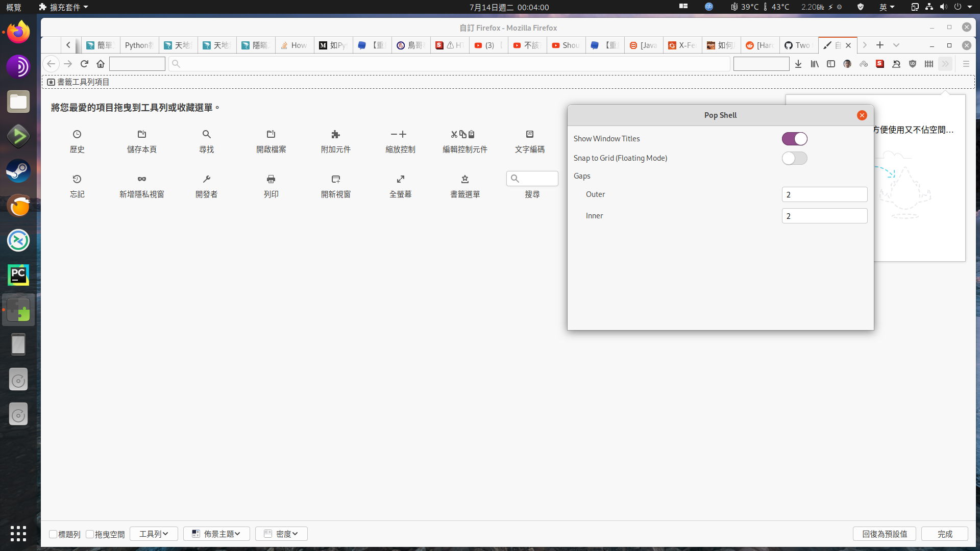Screen dimensions: 980x551
Task: Click the 忘記 (Forget) palette icon
Action: pos(77,179)
